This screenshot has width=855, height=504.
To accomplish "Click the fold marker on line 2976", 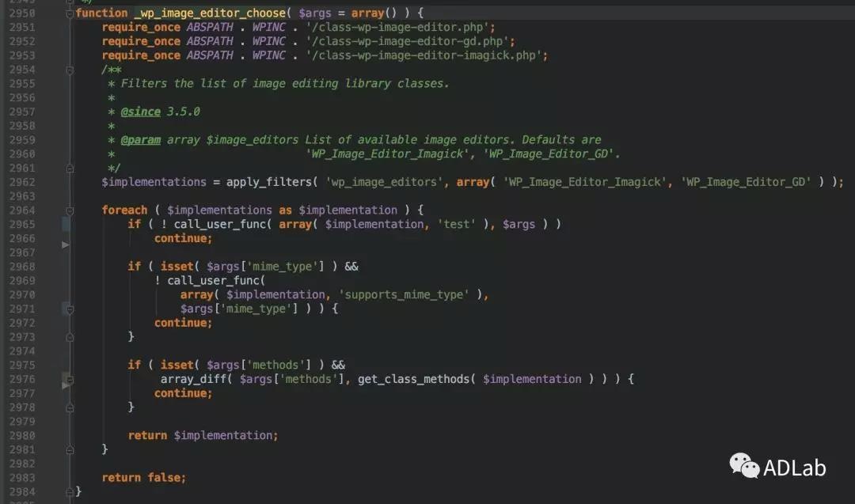I will click(68, 381).
